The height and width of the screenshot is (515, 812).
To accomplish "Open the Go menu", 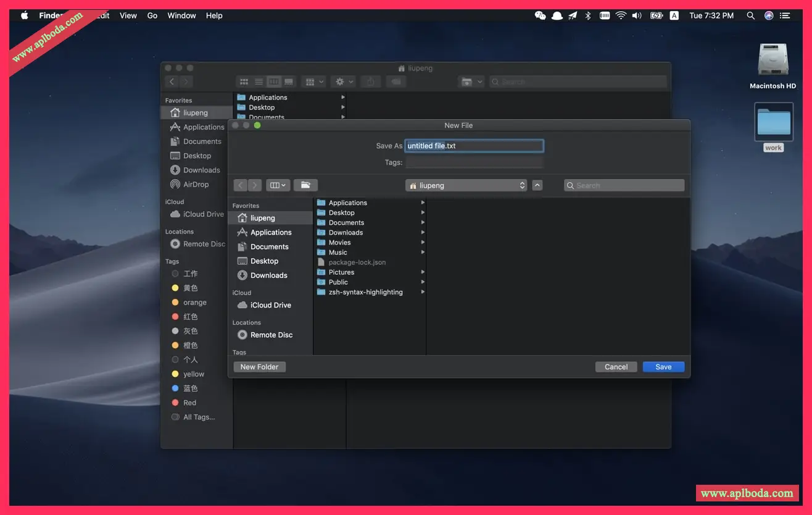I will (152, 15).
